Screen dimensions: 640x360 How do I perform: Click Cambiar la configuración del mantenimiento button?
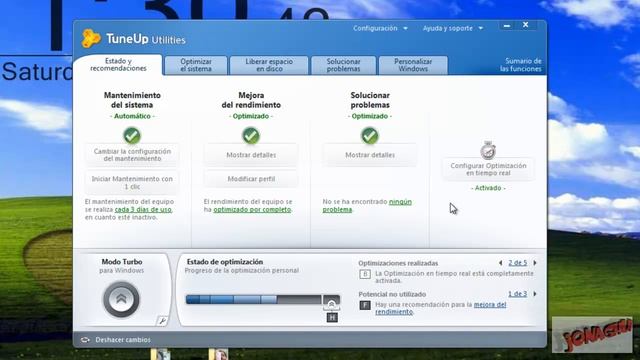tap(132, 155)
